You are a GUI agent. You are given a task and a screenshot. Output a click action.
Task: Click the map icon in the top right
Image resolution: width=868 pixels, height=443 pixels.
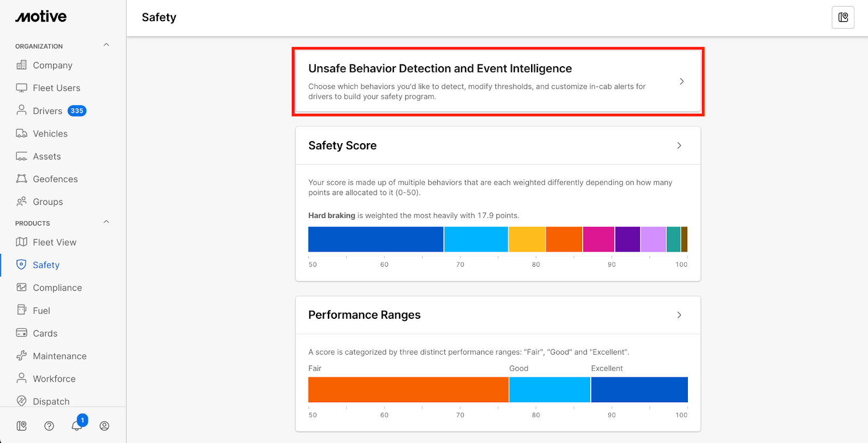point(843,17)
